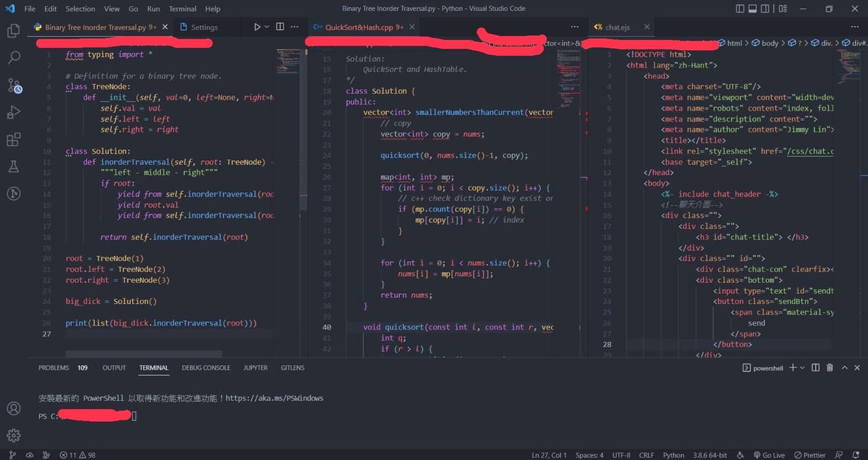Open the Extensions view
The image size is (868, 460).
tap(14, 140)
